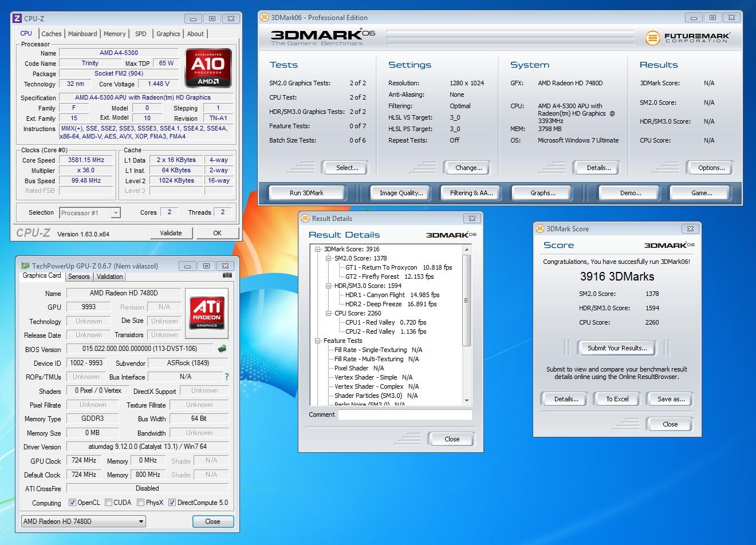Click the Validate button in CPU-Z
The width and height of the screenshot is (756, 545).
coord(171,233)
